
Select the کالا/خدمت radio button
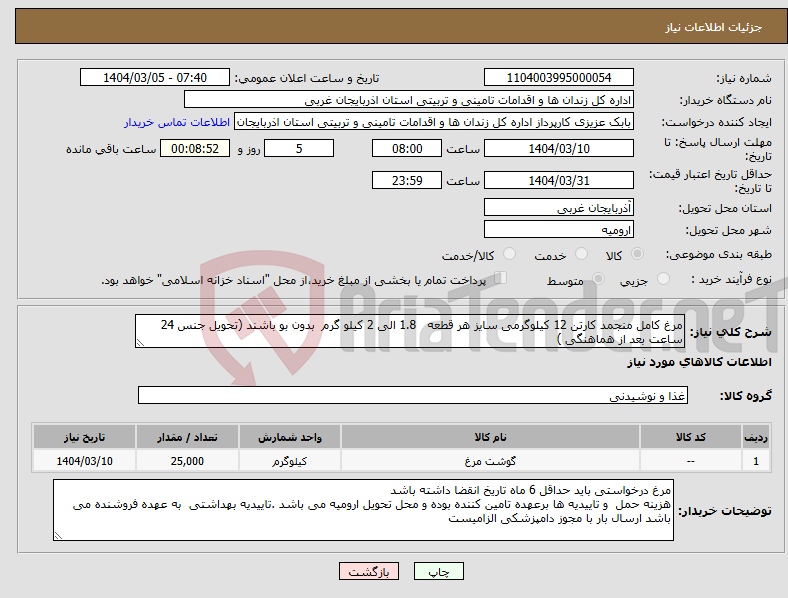[x=510, y=254]
